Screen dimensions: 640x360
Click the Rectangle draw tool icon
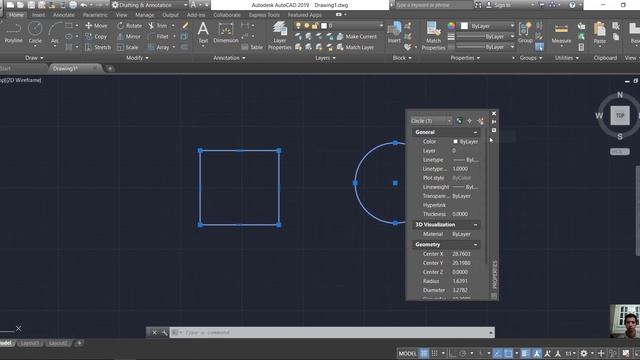click(69, 25)
